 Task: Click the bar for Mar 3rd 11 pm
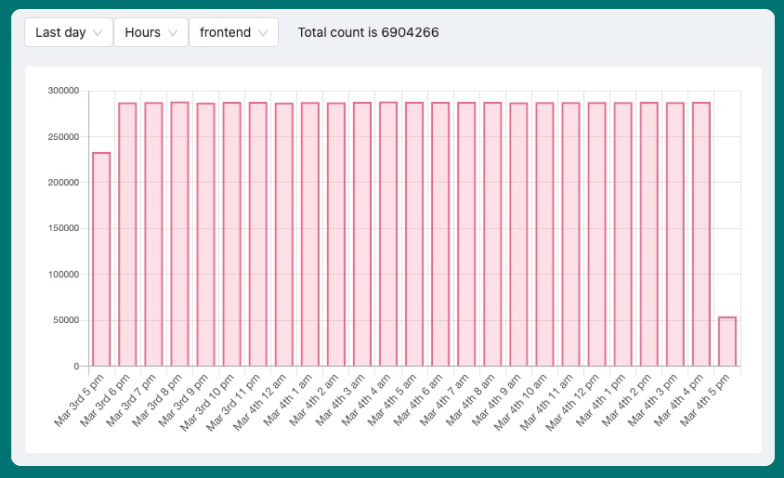(x=258, y=234)
